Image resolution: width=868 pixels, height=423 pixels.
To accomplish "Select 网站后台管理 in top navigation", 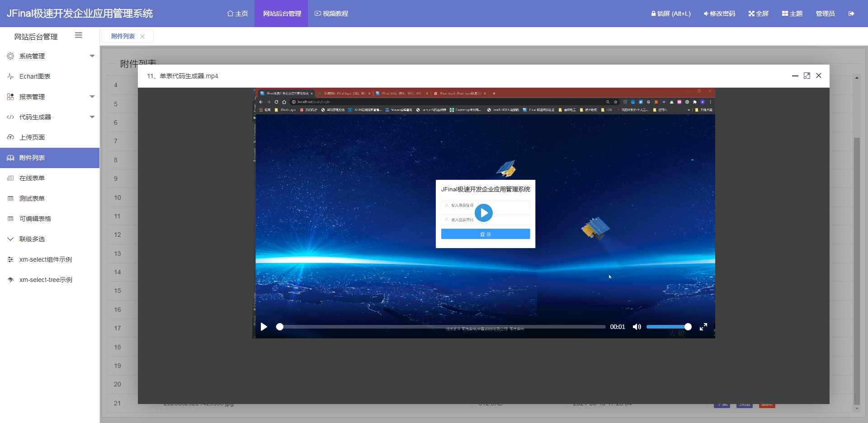I will [282, 14].
